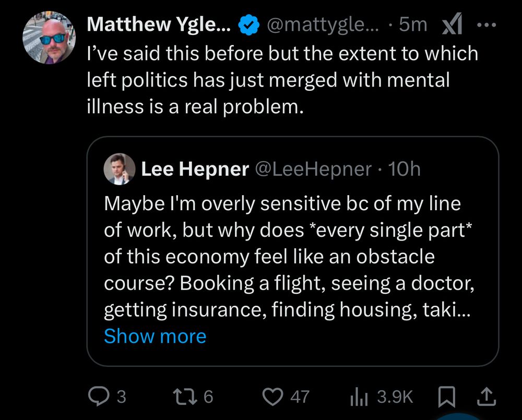This screenshot has width=522, height=420.
Task: Click the @LeeHepner handle
Action: point(313,169)
